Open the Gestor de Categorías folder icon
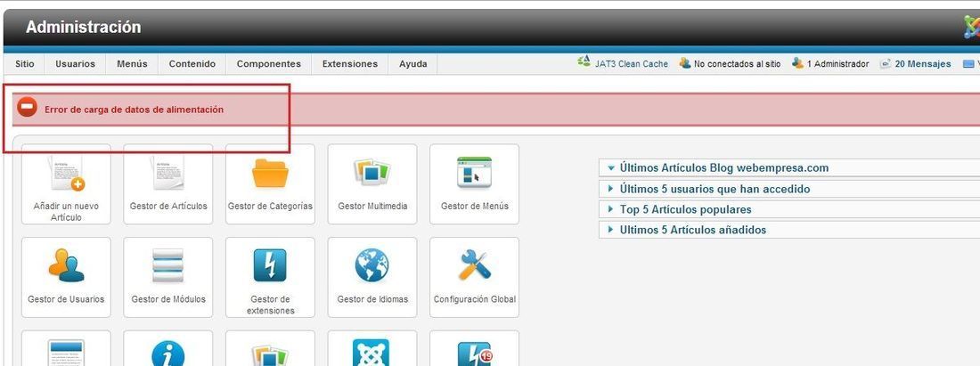Image resolution: width=980 pixels, height=366 pixels. pos(270,173)
